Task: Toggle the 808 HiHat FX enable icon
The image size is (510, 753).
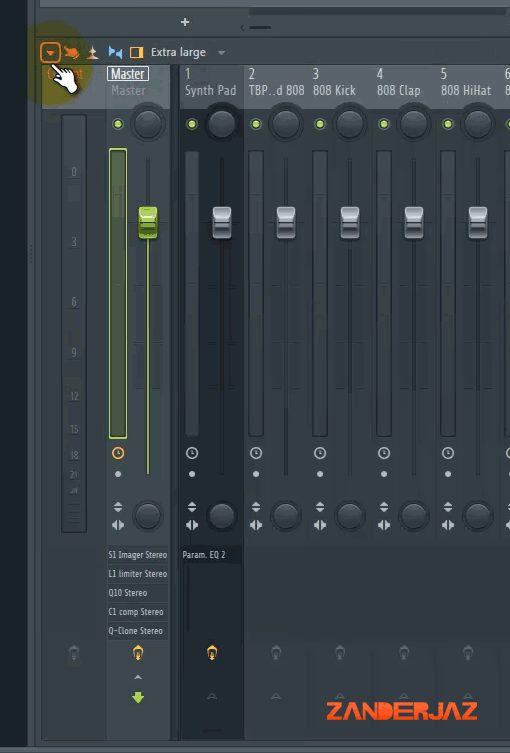Action: (468, 653)
